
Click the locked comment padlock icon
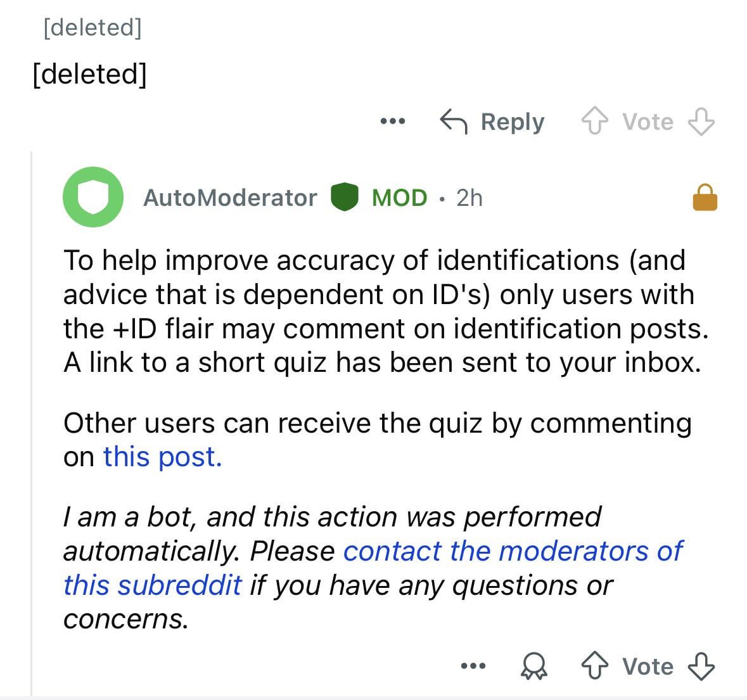tap(705, 197)
